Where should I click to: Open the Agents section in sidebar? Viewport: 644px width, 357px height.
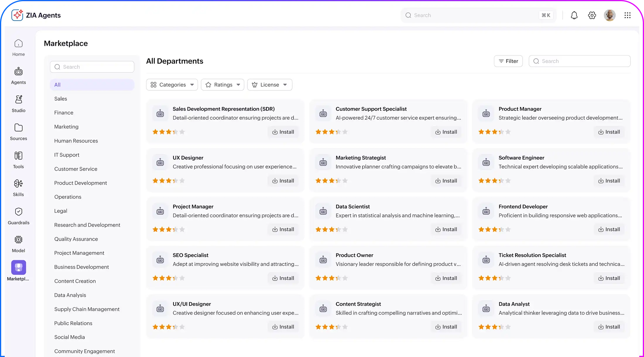(18, 75)
